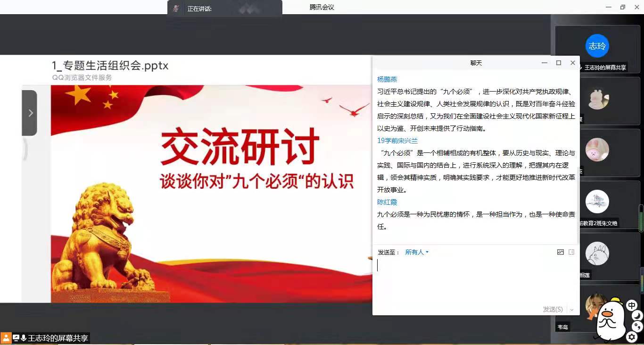Expand the arrow next to 发送(S)
The image size is (644, 345).
(x=572, y=310)
